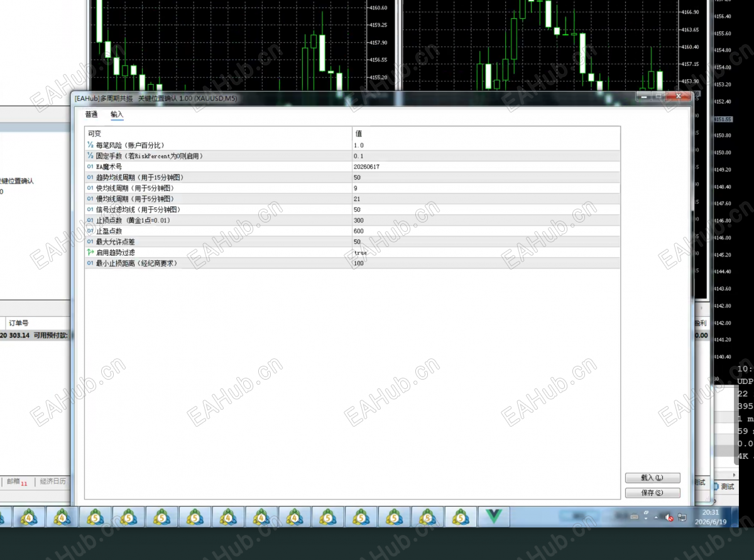Select the 固定手数 RiskPercent row label

pos(149,156)
